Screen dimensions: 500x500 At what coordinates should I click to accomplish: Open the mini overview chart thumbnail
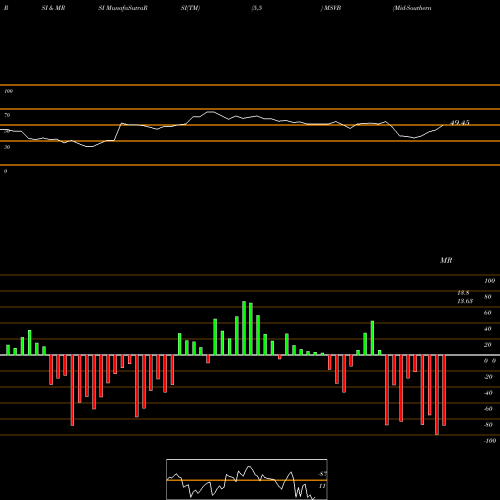[x=247, y=479]
